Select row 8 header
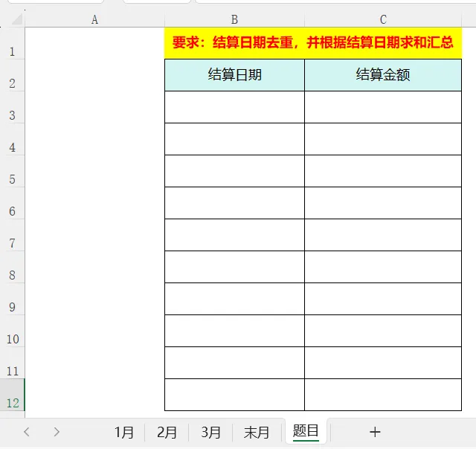Image resolution: width=476 pixels, height=449 pixels. coord(12,267)
